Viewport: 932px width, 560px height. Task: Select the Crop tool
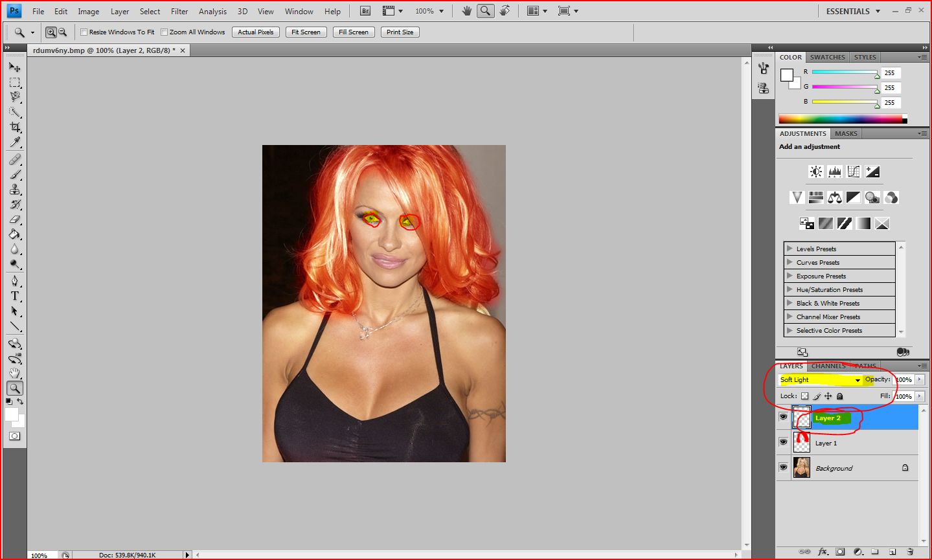[x=14, y=127]
